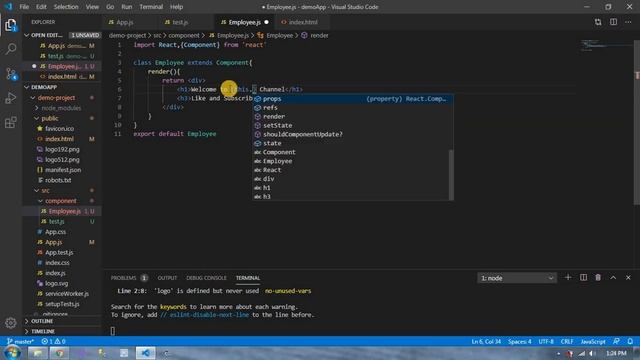Open the File menu
Screen dimensions: 640x360
(x=24, y=7)
